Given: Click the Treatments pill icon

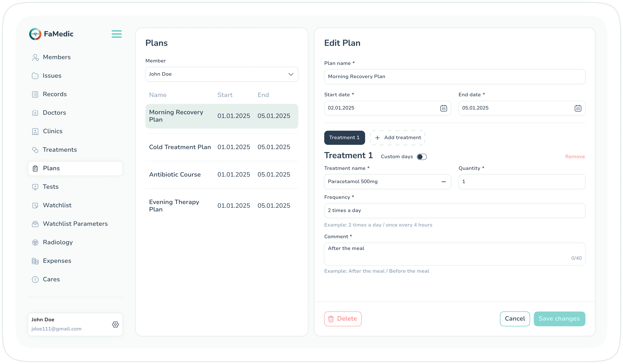Looking at the screenshot, I should [x=35, y=150].
